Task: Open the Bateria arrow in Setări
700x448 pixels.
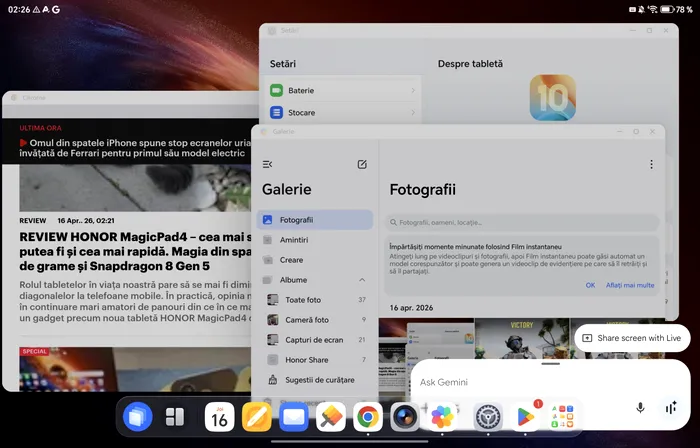Action: tap(413, 91)
